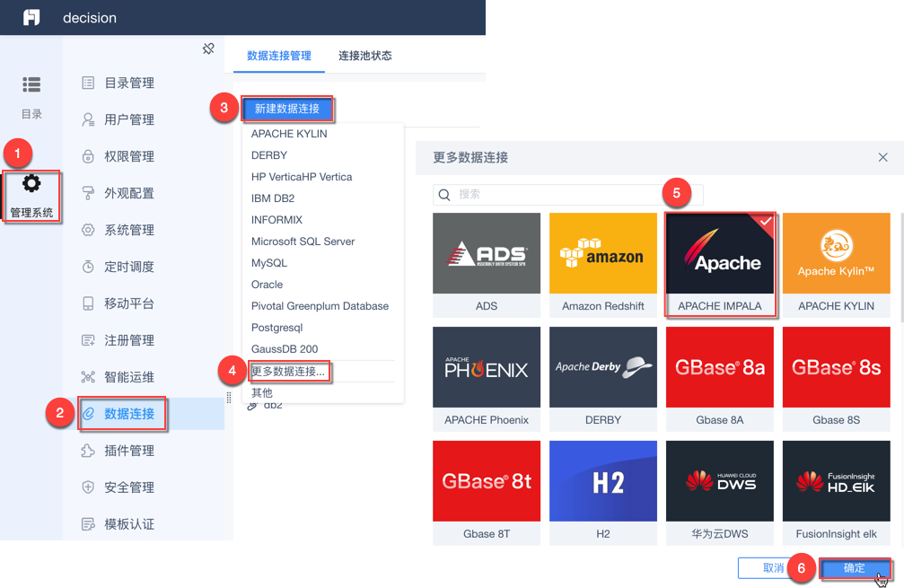
Task: Click 取消 to cancel dialog
Action: [773, 568]
